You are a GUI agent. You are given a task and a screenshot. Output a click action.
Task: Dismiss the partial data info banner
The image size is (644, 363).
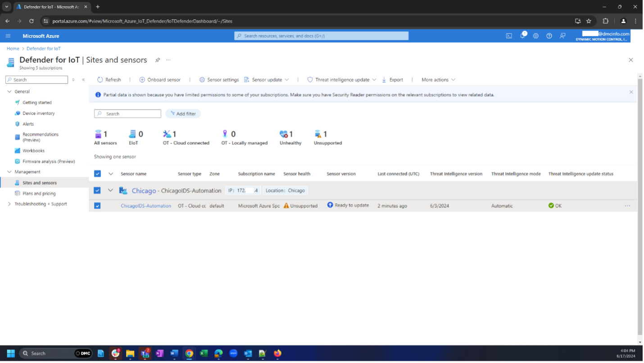point(631,92)
